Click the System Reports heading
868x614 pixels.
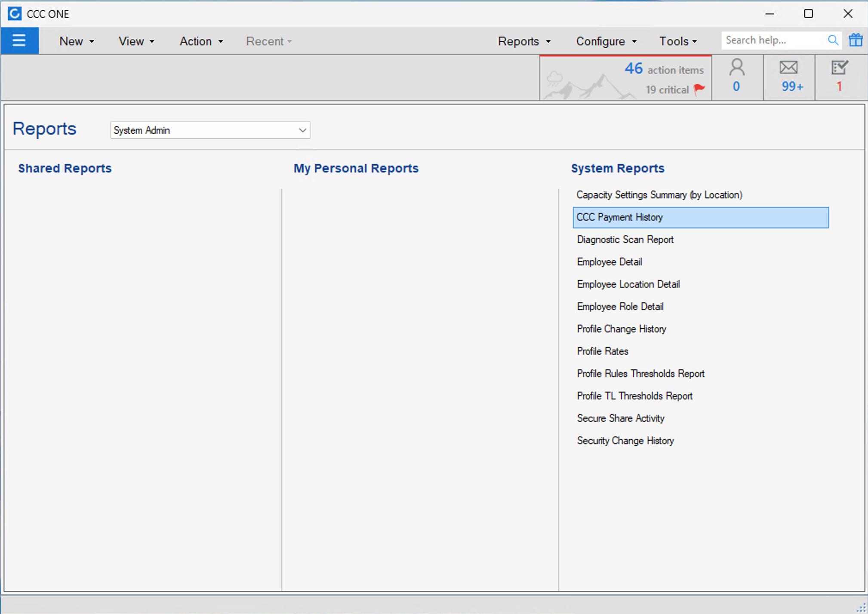(x=618, y=168)
